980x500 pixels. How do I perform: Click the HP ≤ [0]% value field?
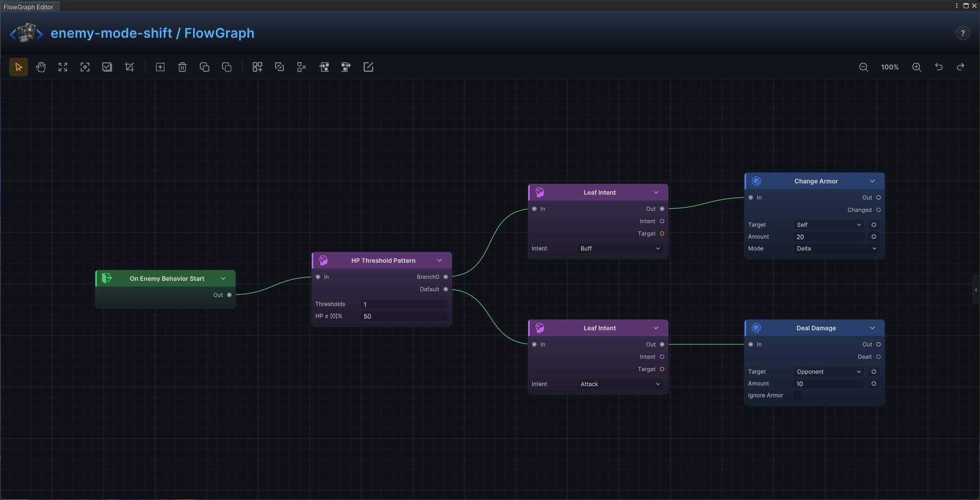click(x=404, y=316)
